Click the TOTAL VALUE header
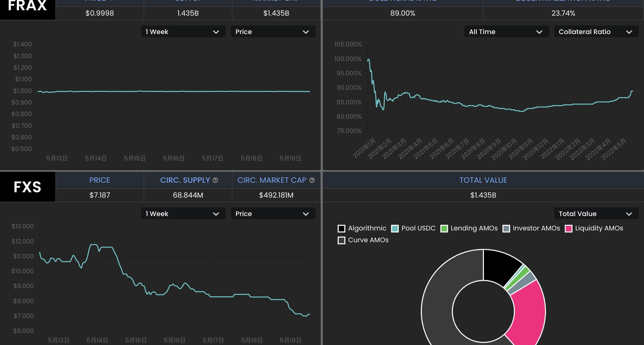This screenshot has width=644, height=345. [483, 180]
